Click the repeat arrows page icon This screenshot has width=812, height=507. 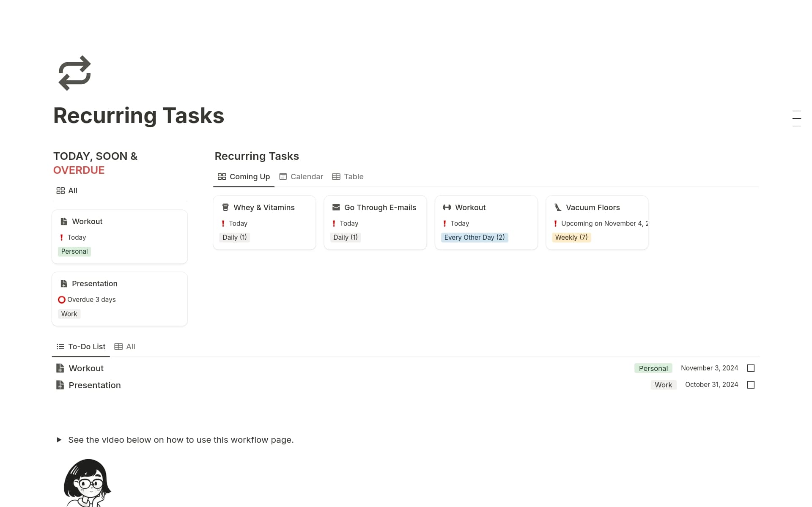pyautogui.click(x=74, y=73)
